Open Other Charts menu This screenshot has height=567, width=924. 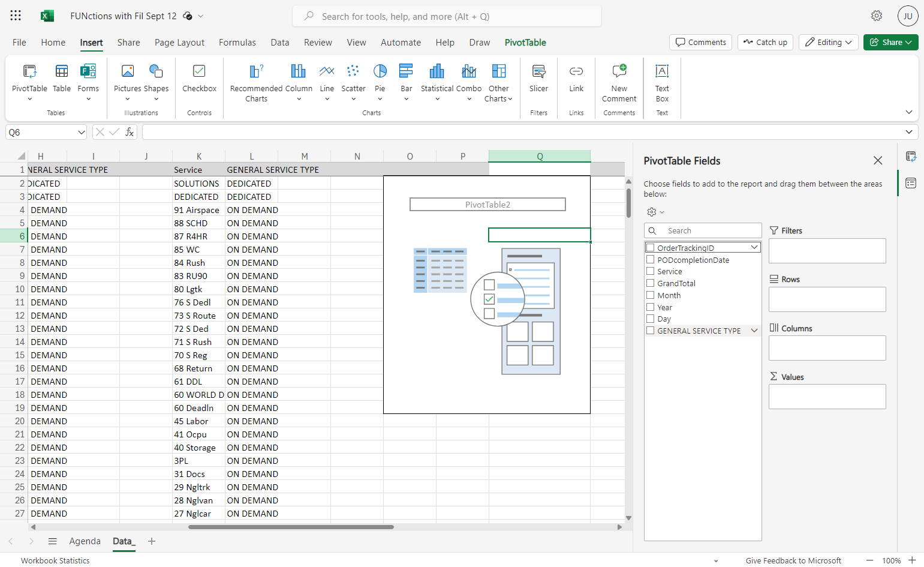(x=498, y=82)
